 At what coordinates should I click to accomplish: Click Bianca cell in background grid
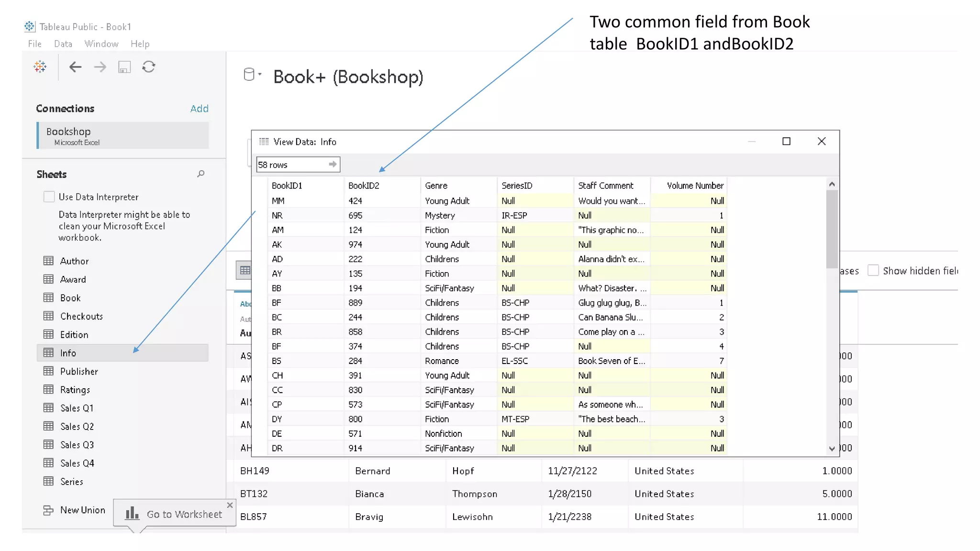(x=397, y=494)
